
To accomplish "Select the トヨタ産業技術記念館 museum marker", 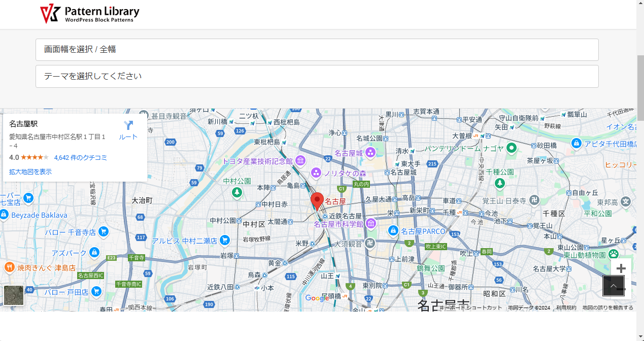I will click(300, 161).
